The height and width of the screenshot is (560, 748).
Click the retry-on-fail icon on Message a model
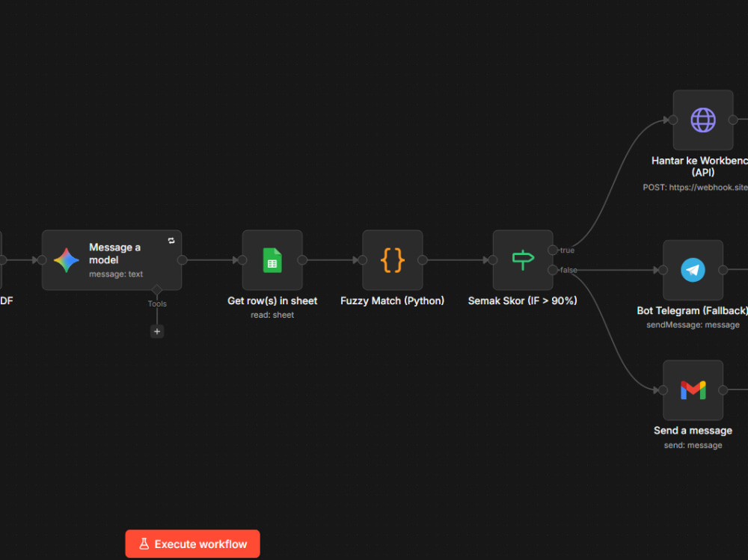tap(171, 241)
